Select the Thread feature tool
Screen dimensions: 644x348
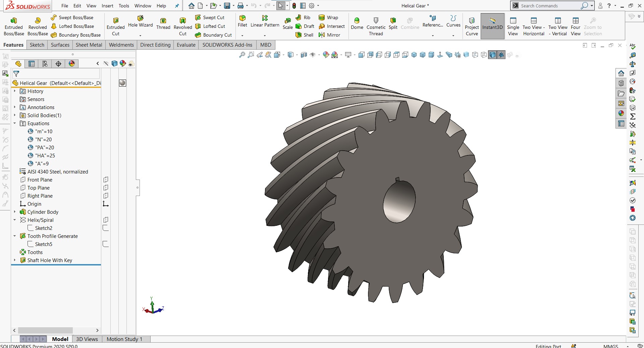pyautogui.click(x=163, y=23)
